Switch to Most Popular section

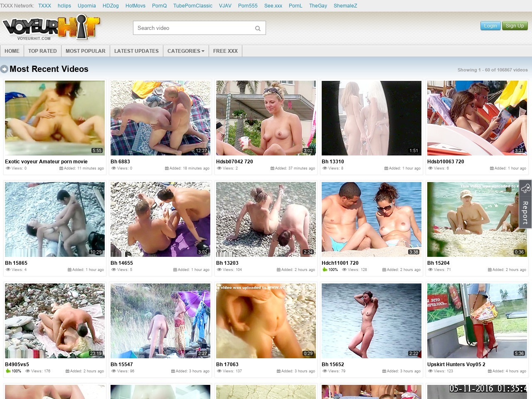[x=85, y=51]
